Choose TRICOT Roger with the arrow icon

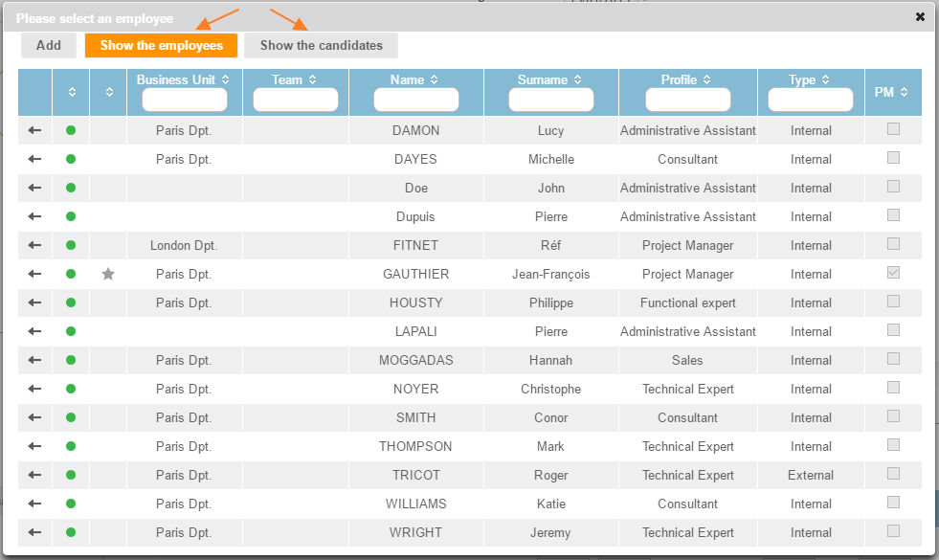(x=34, y=475)
